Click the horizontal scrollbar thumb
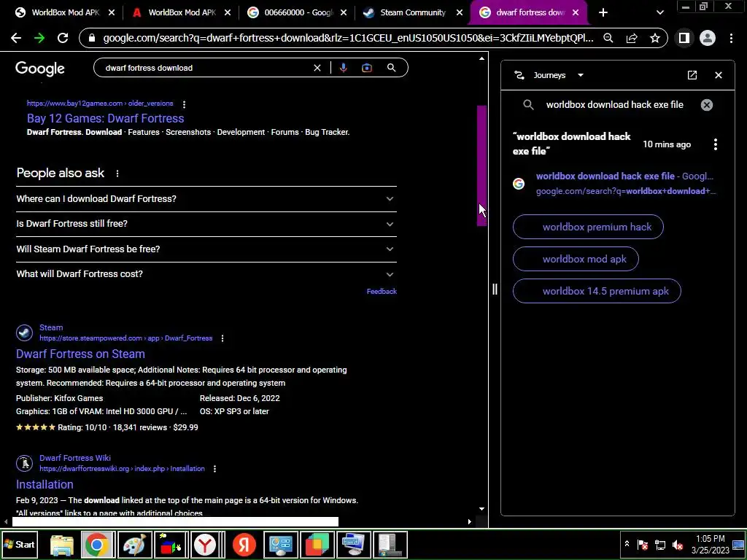Viewport: 747px width, 560px height. (175, 522)
